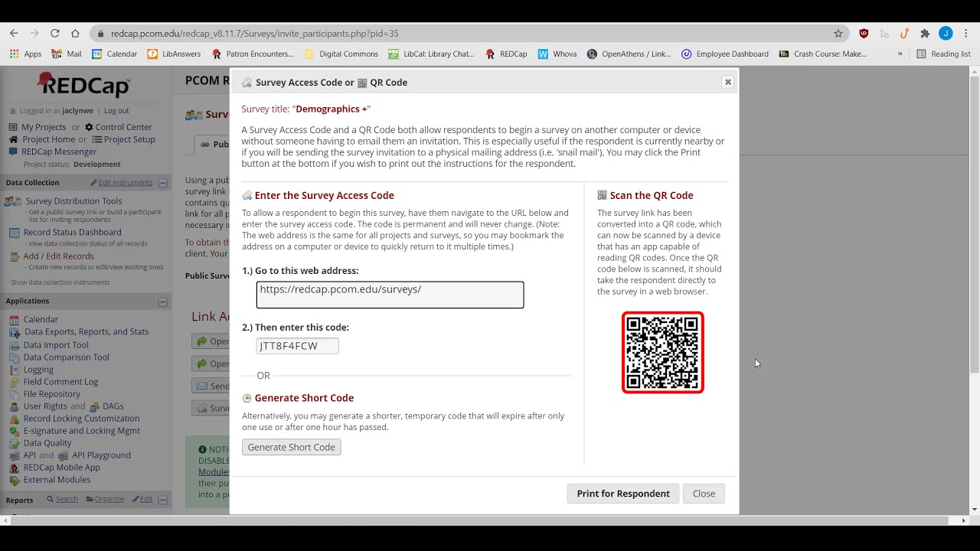Open the Mail bookmark
This screenshot has width=980, height=551.
pyautogui.click(x=67, y=54)
